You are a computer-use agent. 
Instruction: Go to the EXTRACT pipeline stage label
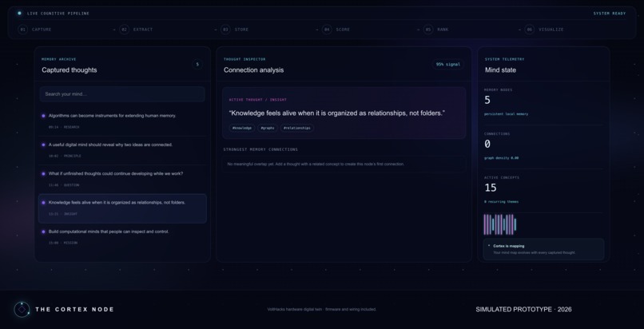143,30
